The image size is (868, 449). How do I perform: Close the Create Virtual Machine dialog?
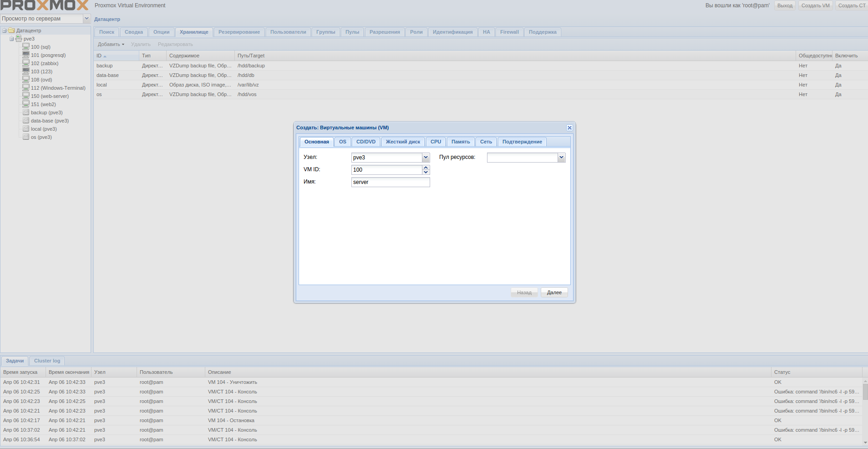(x=569, y=128)
